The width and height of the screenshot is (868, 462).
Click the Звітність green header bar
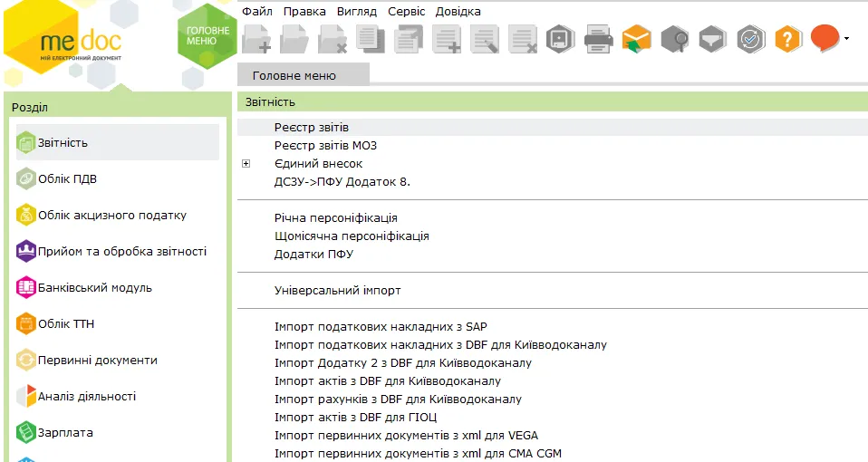(x=553, y=101)
